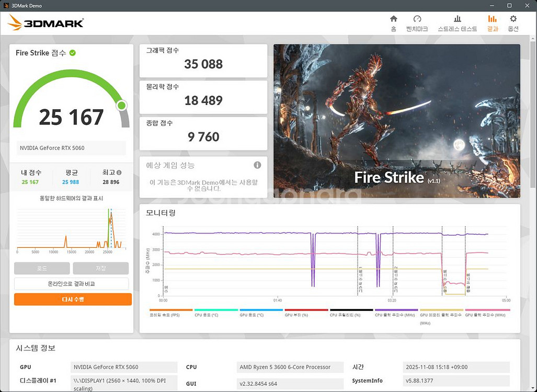
Task: Click the orange 다시 수행 button
Action: tap(72, 299)
